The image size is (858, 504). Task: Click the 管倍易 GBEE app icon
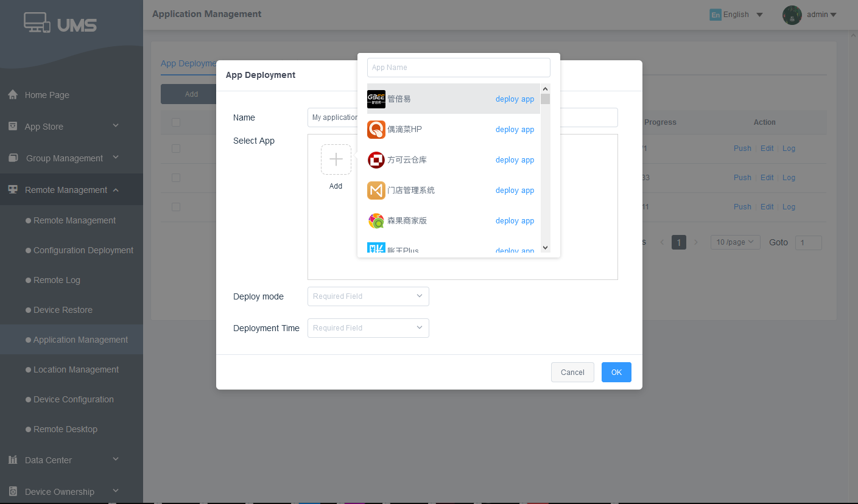point(376,99)
